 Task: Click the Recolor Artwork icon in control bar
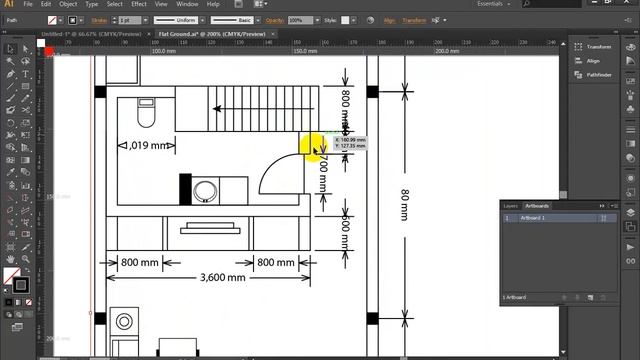[x=370, y=20]
